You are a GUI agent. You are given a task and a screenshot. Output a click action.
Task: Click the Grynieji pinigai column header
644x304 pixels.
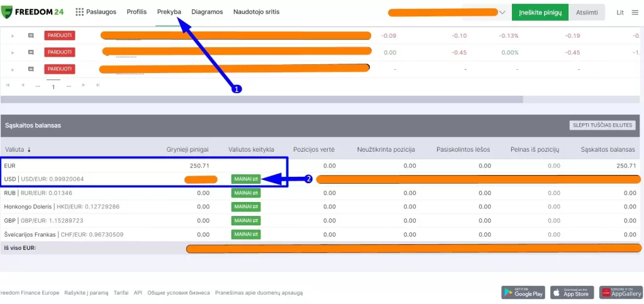point(187,150)
